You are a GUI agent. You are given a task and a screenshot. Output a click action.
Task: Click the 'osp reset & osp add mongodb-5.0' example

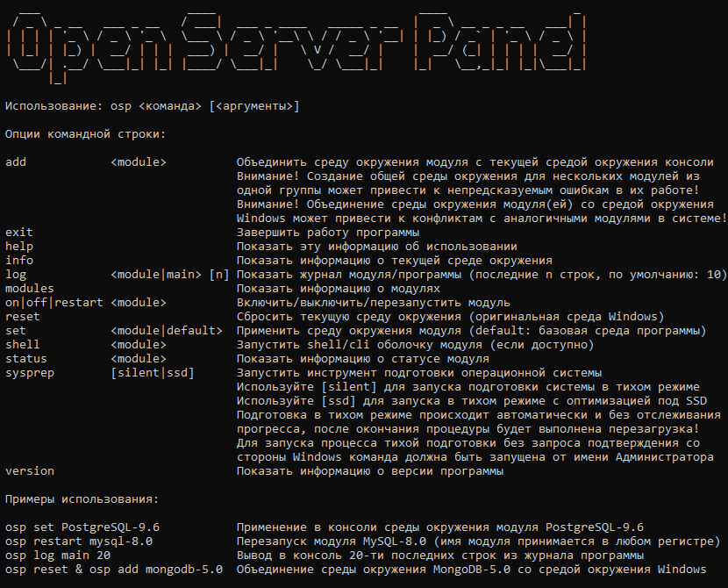pyautogui.click(x=114, y=570)
